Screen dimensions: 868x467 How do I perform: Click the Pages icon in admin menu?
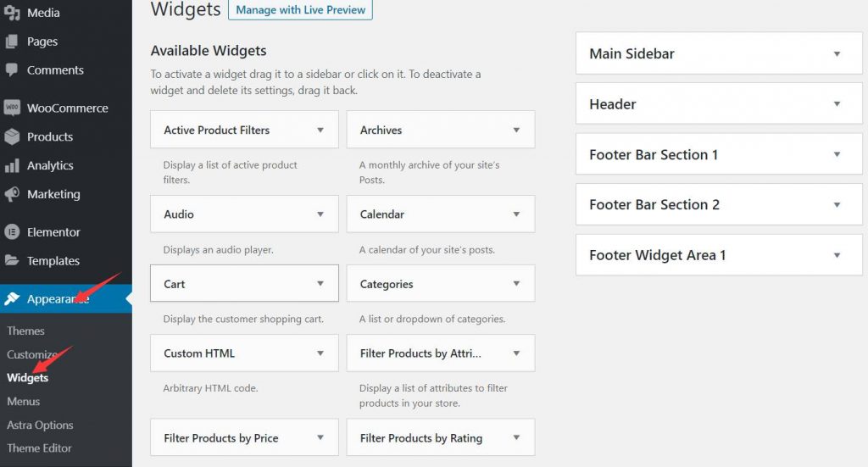pyautogui.click(x=12, y=42)
